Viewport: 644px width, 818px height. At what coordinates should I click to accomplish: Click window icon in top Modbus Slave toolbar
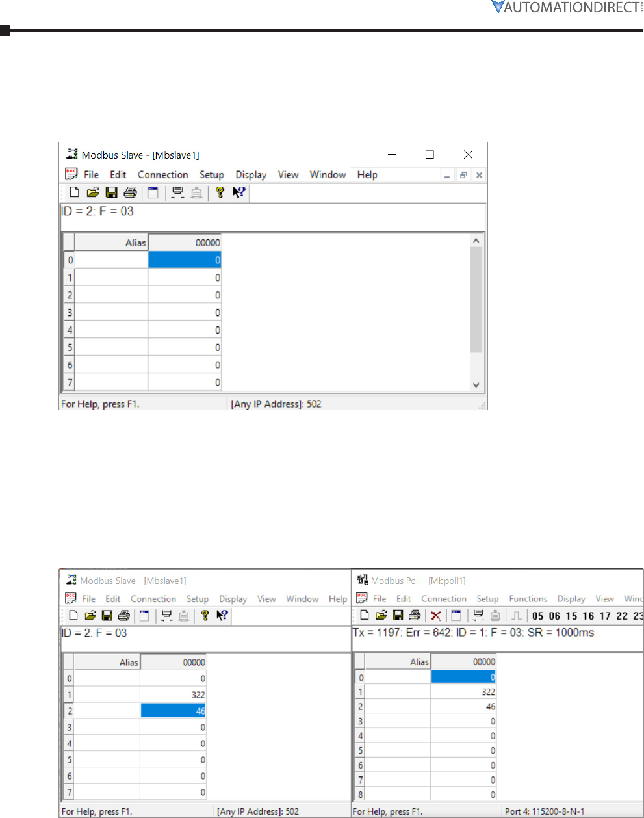(153, 192)
